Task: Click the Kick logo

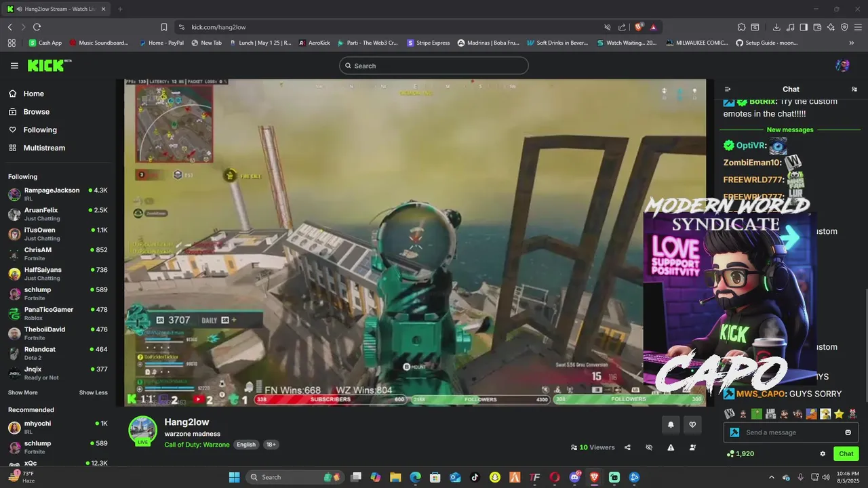Action: coord(50,65)
